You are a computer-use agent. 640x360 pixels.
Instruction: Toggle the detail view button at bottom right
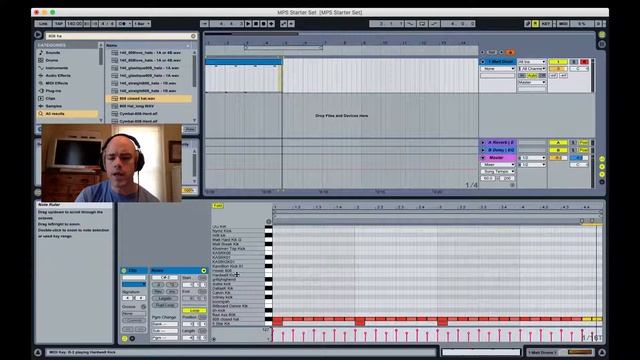(x=602, y=352)
